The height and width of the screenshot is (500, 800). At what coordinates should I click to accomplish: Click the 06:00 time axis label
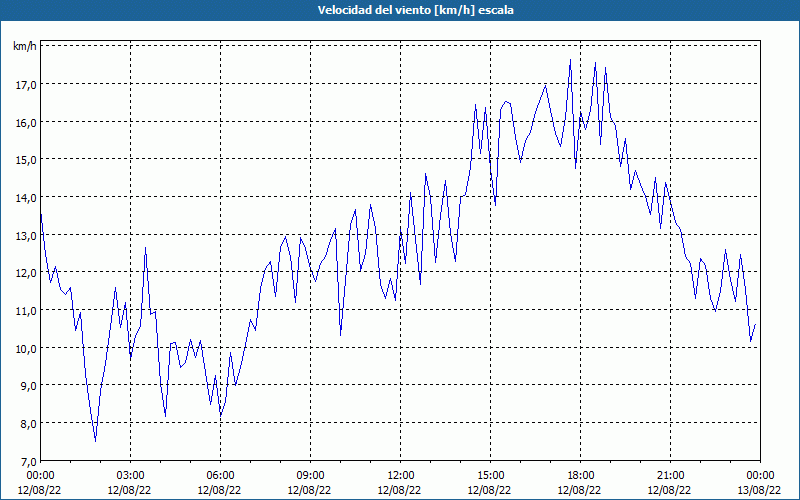click(x=220, y=476)
